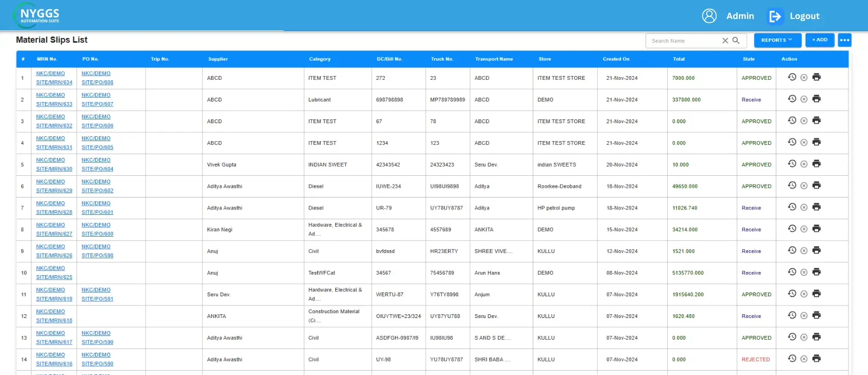Click the magnifier search icon
The image size is (868, 375).
coord(736,41)
